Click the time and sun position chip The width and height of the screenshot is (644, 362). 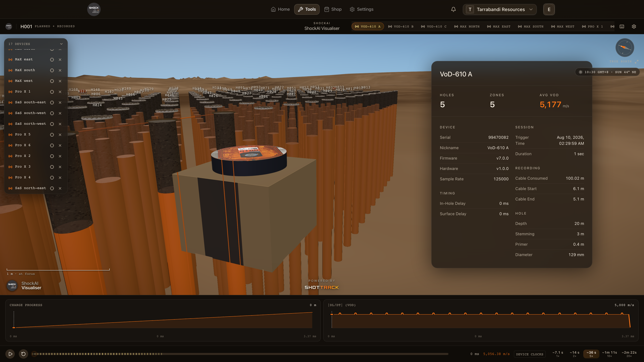[x=607, y=72]
